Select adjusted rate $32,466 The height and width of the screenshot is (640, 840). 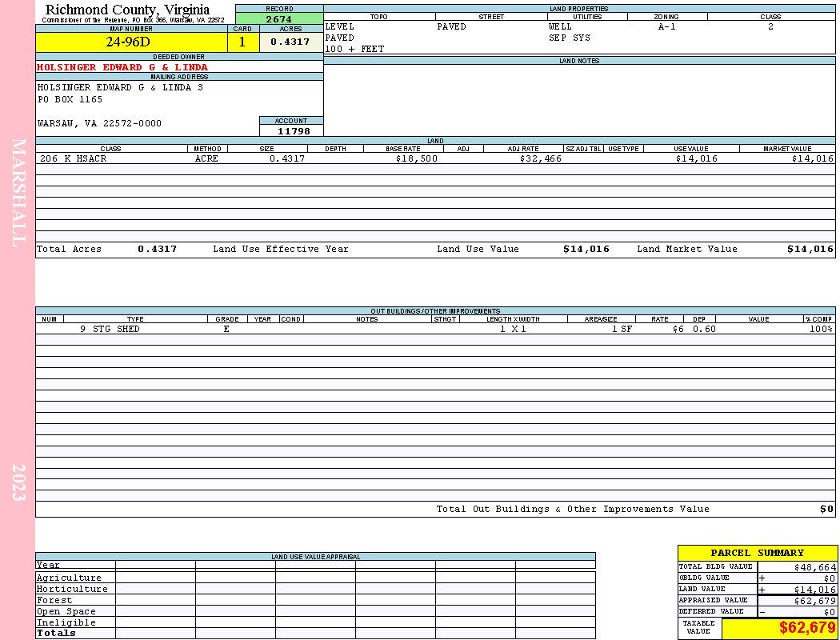tap(541, 159)
